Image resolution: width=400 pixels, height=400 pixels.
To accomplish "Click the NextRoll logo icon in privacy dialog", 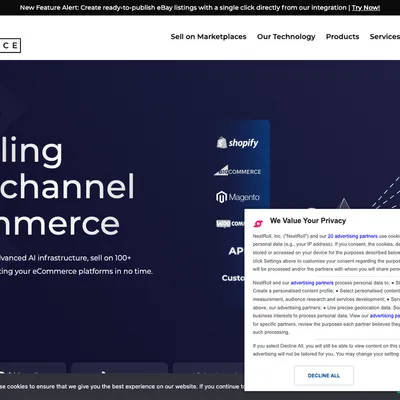I will click(258, 223).
